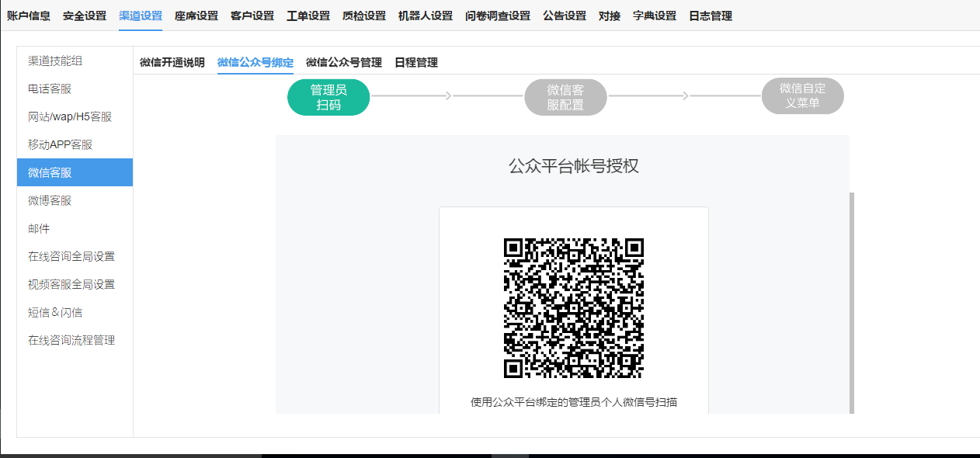This screenshot has width=980, height=458.
Task: Select 渠道技能组 in the sidebar
Action: click(75, 61)
